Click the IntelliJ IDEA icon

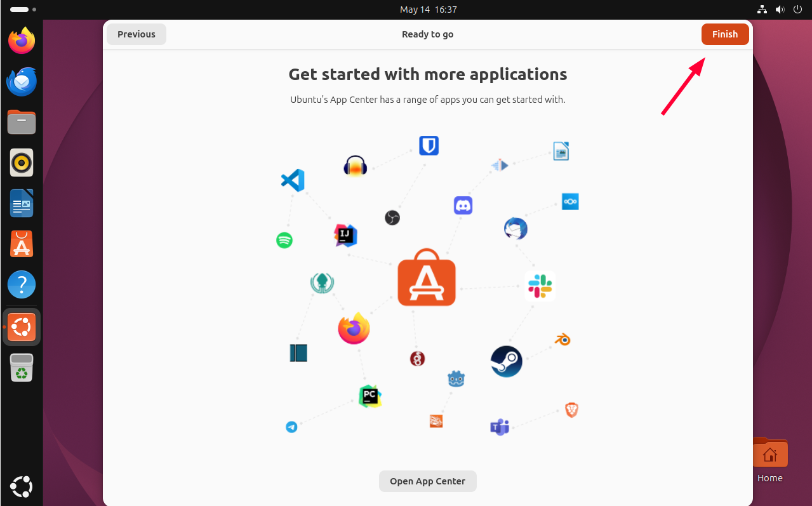pos(346,236)
